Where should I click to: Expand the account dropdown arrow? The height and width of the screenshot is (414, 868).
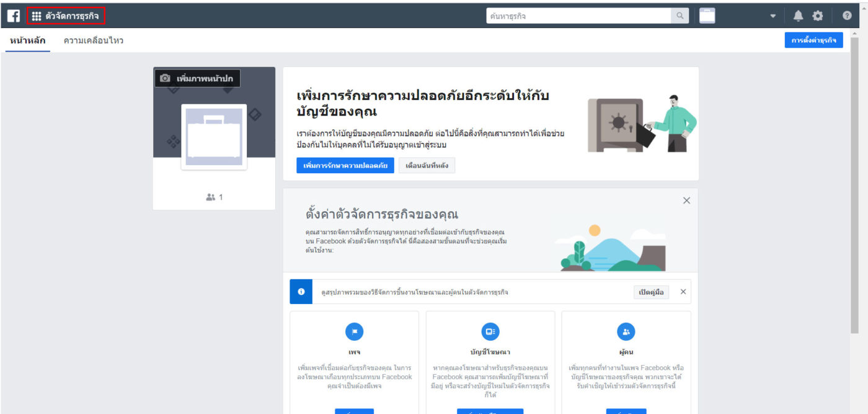pos(773,16)
